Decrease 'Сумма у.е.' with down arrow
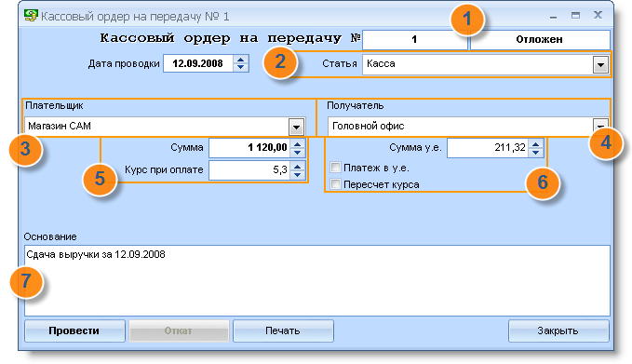Screen dimensions: 632x364 coord(536,152)
